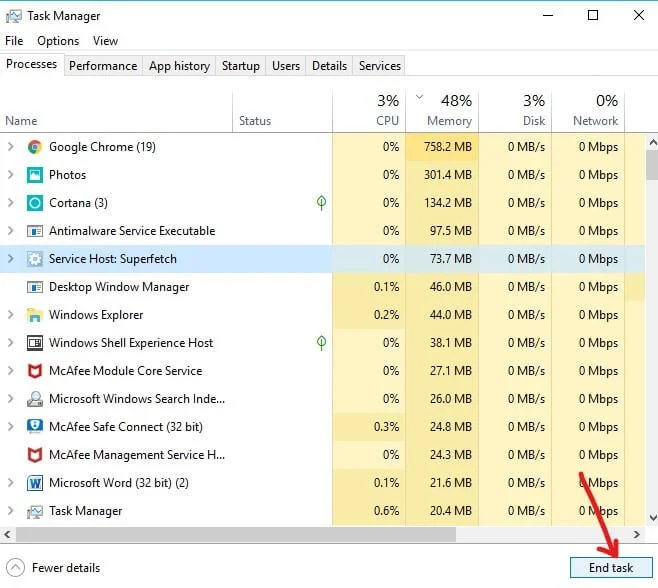658x588 pixels.
Task: Open the View menu
Action: (105, 41)
